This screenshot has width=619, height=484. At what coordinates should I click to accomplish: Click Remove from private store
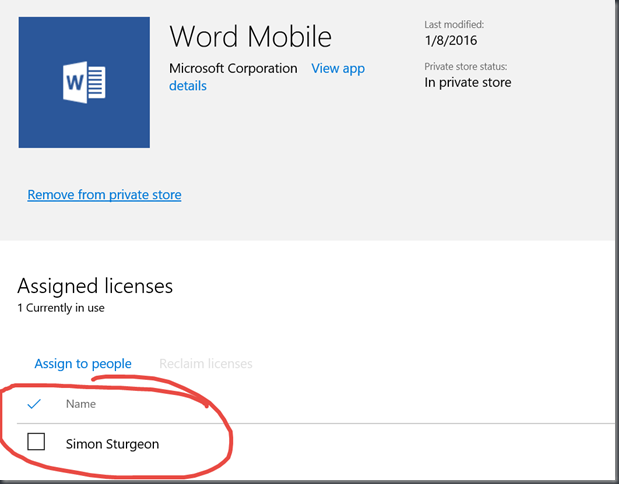coord(104,195)
